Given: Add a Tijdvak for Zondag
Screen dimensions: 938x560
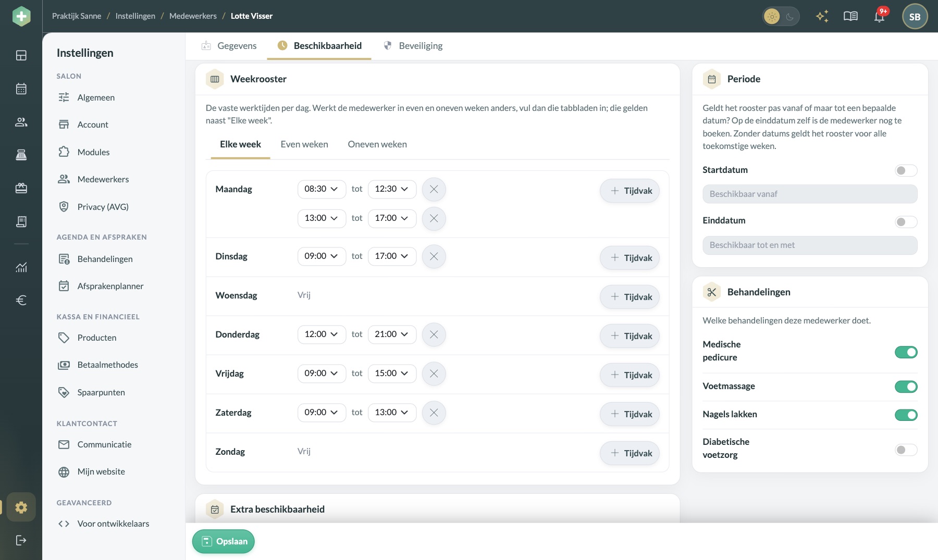Looking at the screenshot, I should pyautogui.click(x=630, y=453).
